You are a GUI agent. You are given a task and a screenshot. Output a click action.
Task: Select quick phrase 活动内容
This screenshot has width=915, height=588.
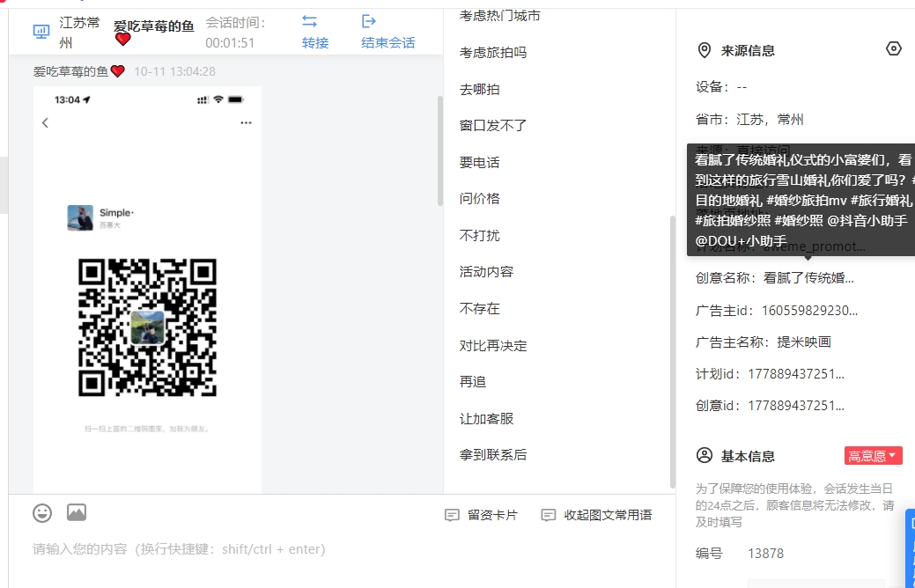click(486, 271)
